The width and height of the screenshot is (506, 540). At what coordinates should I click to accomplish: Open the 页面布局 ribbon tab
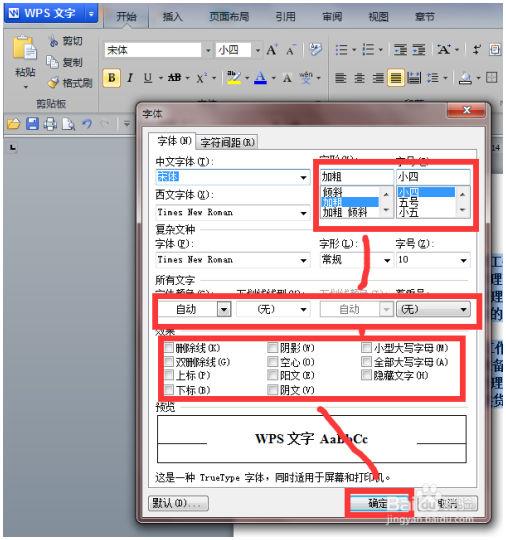229,16
